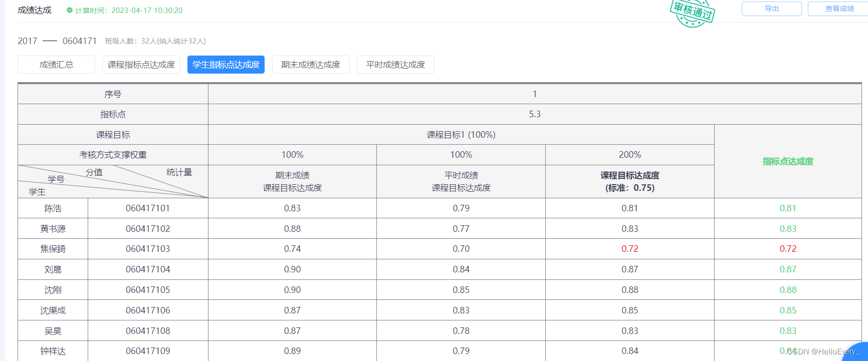
Task: Click the 平时成绩 课程目标达成度 header
Action: click(x=461, y=181)
